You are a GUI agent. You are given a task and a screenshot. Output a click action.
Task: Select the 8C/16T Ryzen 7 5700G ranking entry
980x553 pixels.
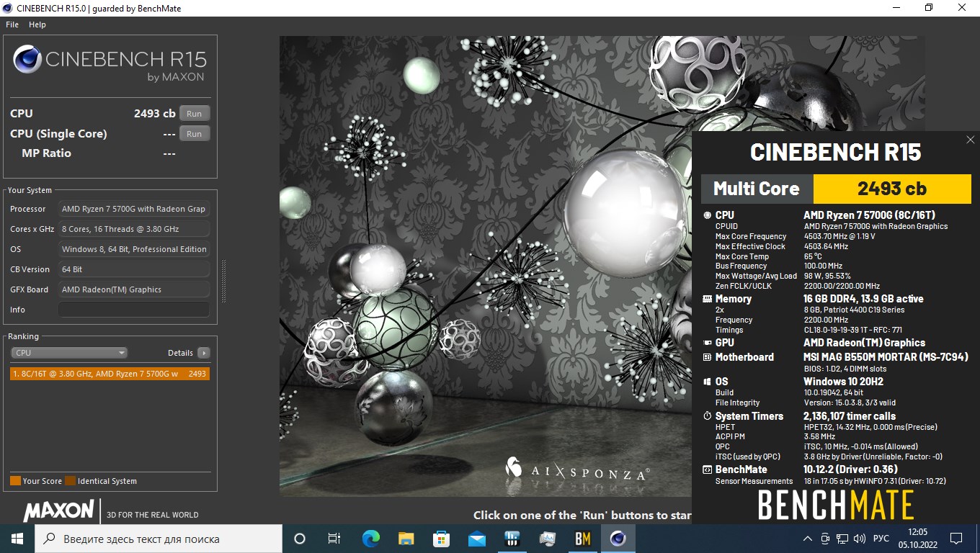(x=110, y=374)
